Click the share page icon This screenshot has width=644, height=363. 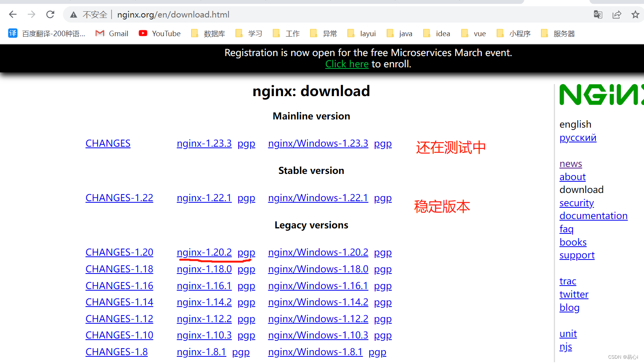pyautogui.click(x=617, y=15)
